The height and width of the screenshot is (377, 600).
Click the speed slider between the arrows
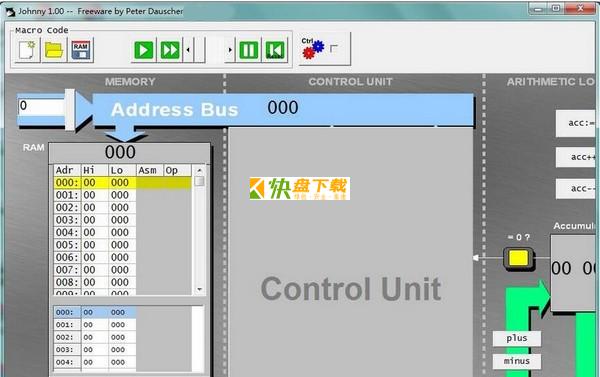click(x=209, y=50)
